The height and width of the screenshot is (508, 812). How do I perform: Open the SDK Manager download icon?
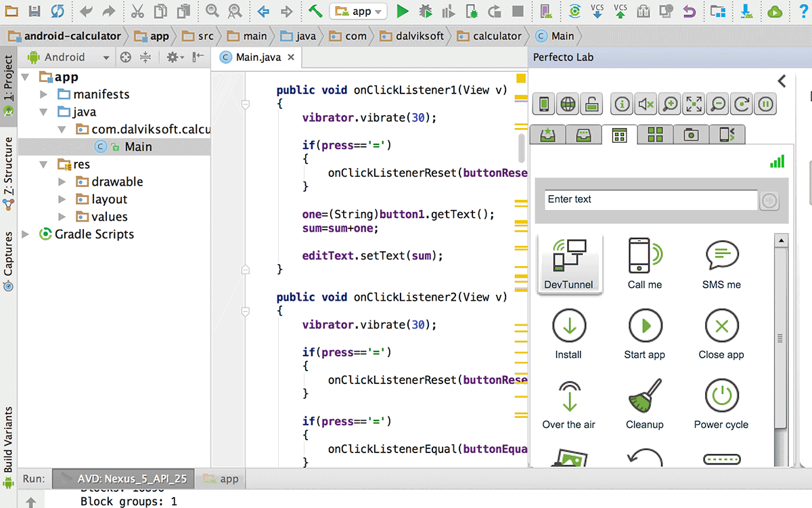click(x=746, y=11)
